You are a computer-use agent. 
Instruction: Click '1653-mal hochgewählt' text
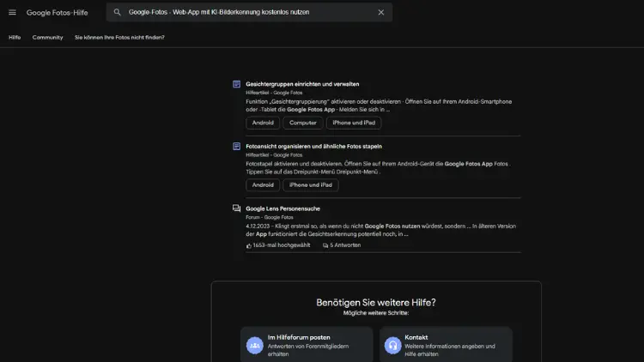(x=282, y=245)
